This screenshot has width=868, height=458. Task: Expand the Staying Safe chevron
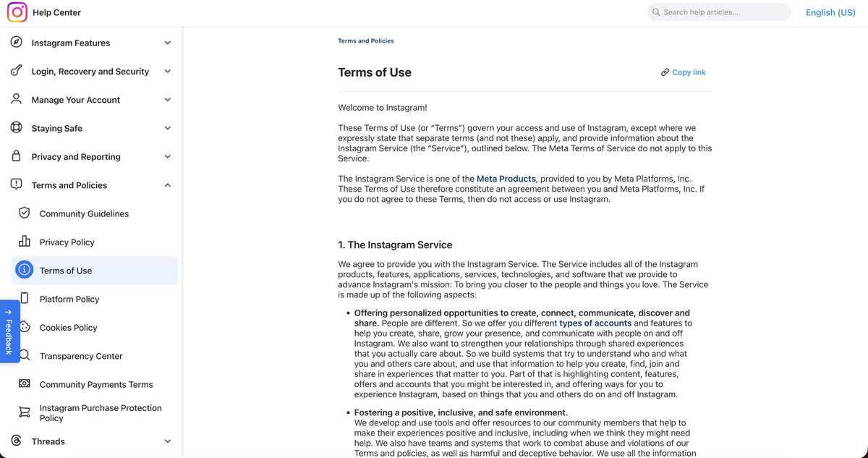pyautogui.click(x=168, y=128)
